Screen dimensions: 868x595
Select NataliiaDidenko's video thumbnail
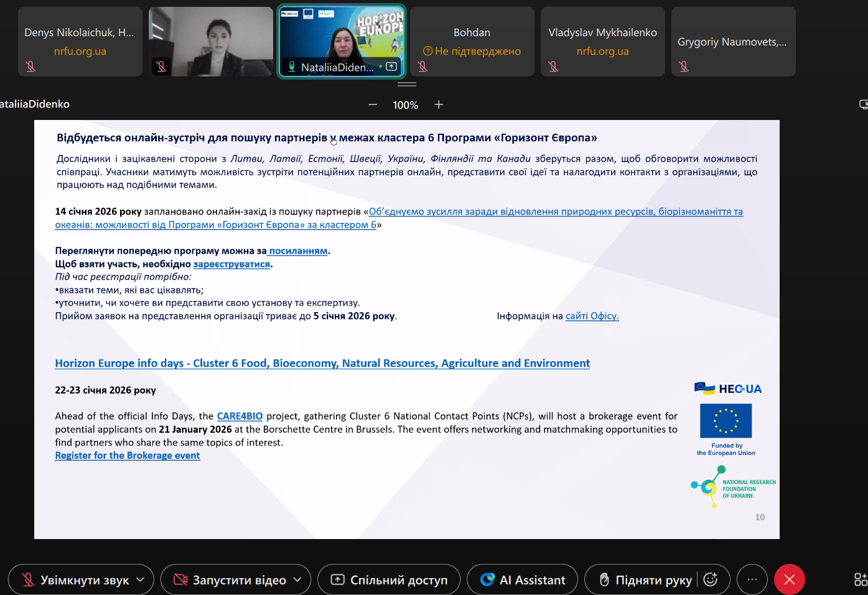click(341, 37)
